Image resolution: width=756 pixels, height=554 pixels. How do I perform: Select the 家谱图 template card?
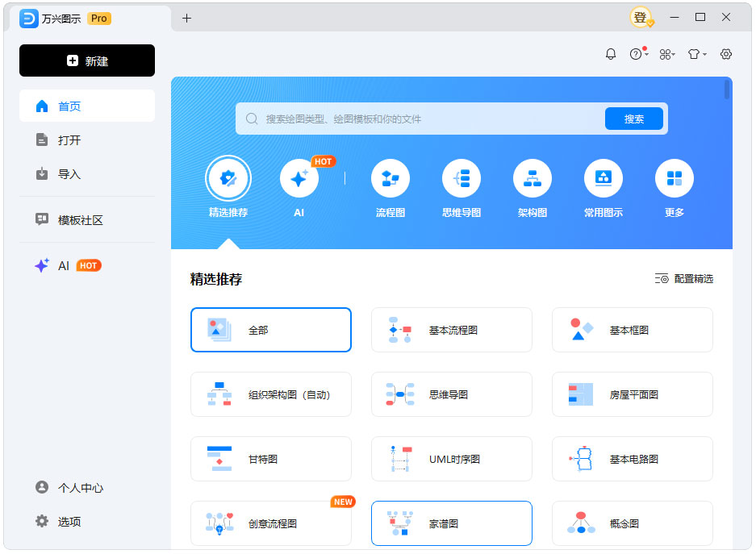451,523
